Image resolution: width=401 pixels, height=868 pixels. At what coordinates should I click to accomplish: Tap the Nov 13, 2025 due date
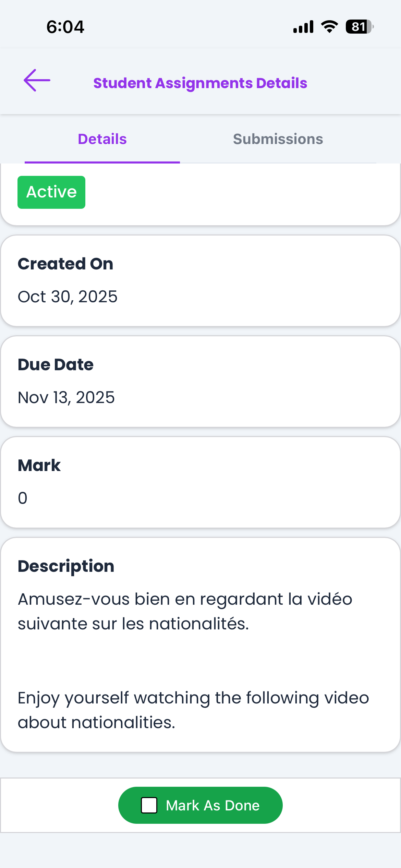[66, 398]
